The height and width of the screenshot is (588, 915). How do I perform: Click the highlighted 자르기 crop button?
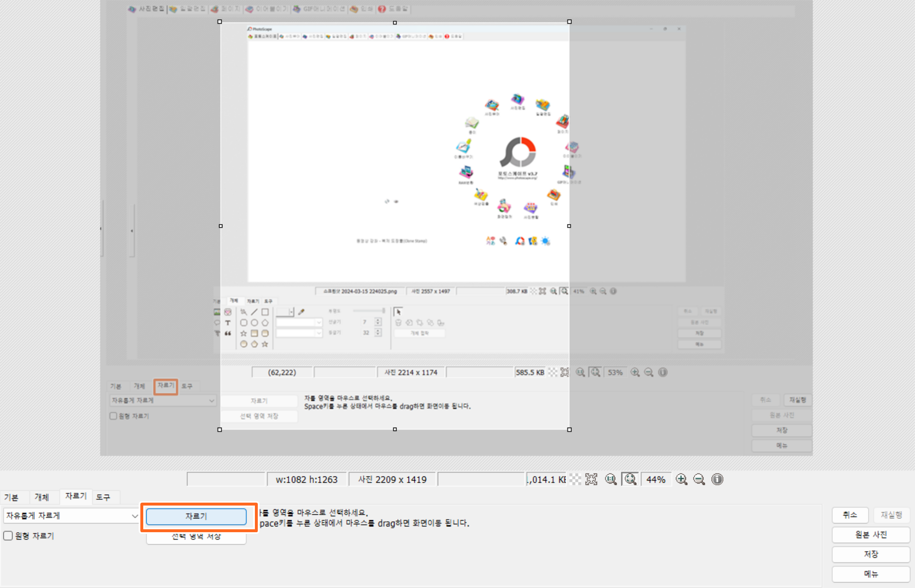coord(196,516)
